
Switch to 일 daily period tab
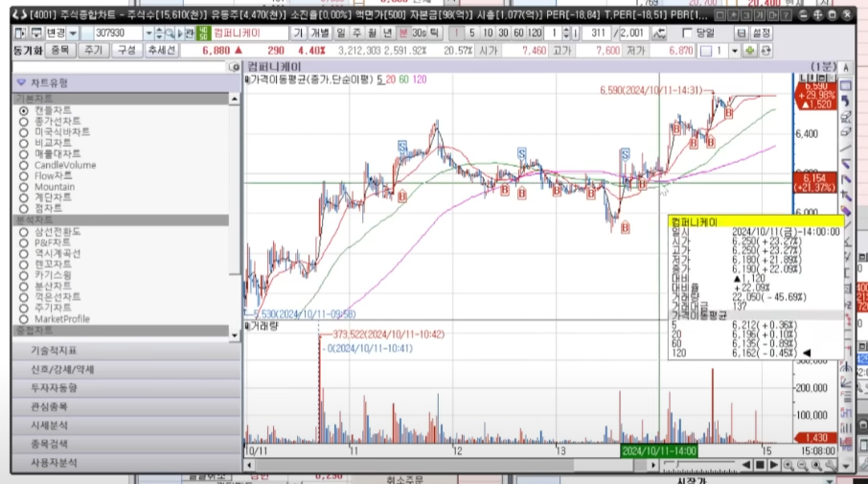tap(341, 34)
